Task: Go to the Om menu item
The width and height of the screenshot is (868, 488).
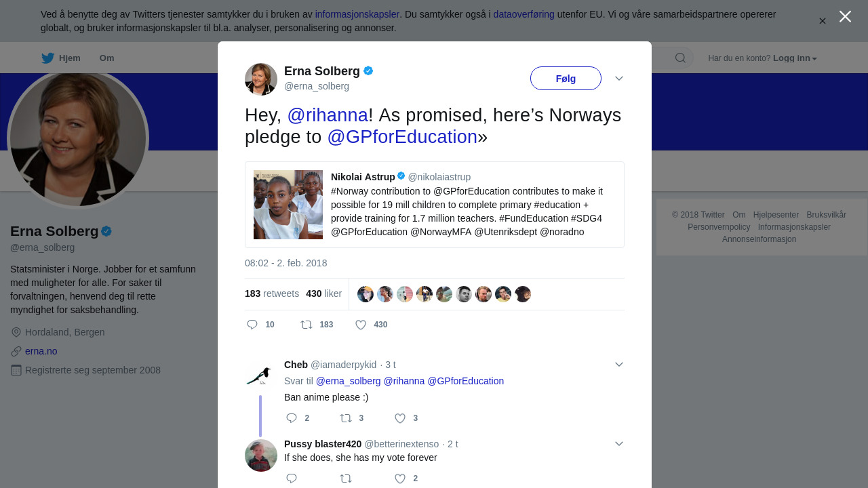Action: click(x=106, y=58)
